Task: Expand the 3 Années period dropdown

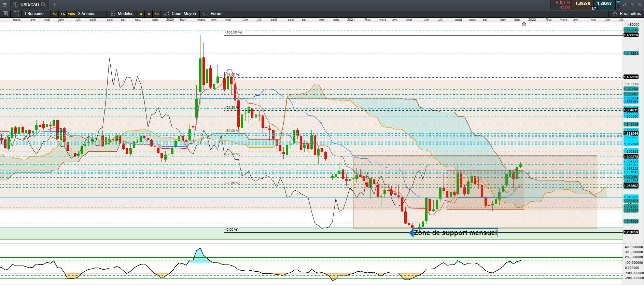Action: (x=87, y=14)
